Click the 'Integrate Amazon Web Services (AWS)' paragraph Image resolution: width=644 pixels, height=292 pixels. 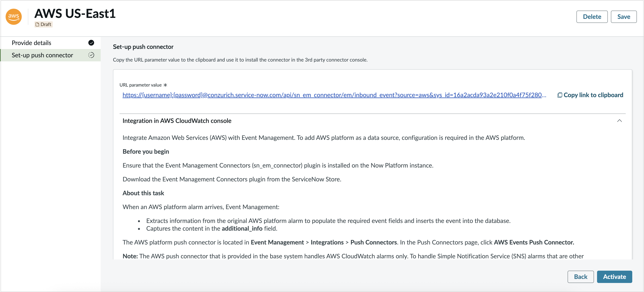pyautogui.click(x=324, y=138)
